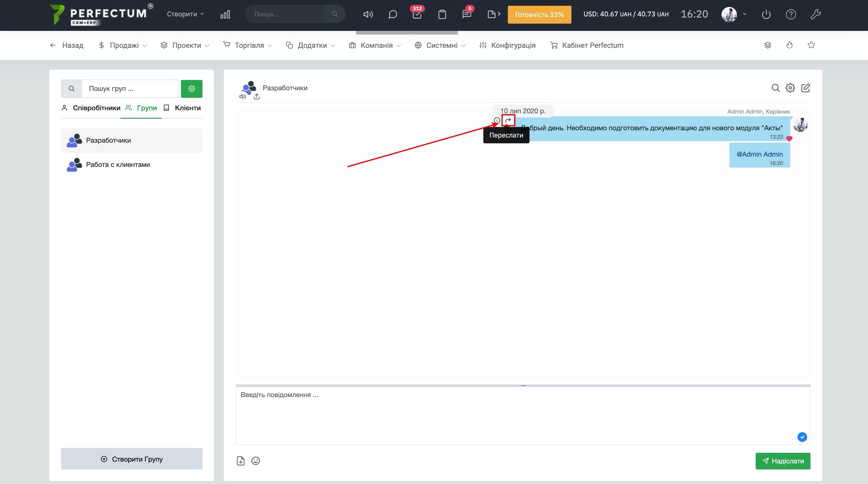Open tasks icon with 312 badge
868x484 pixels.
pyautogui.click(x=417, y=15)
